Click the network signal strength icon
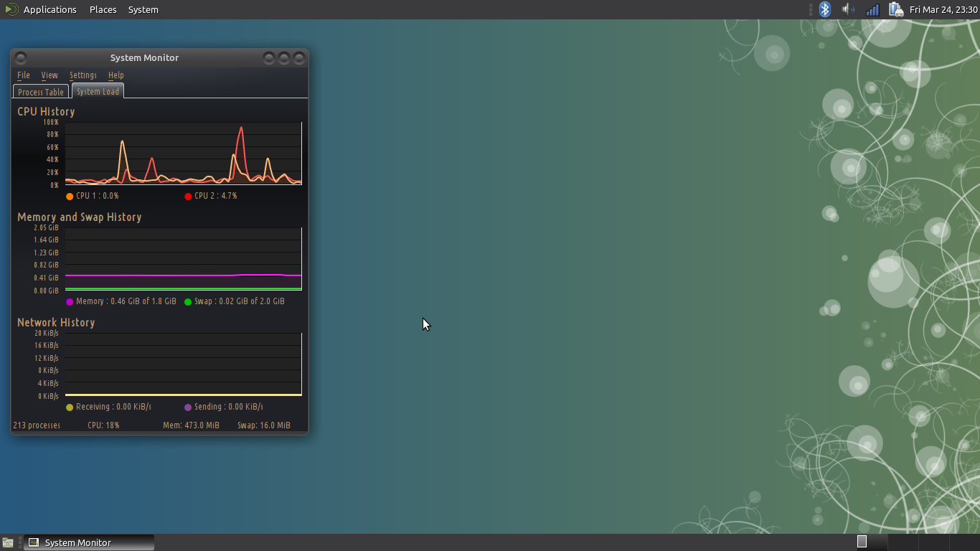980x551 pixels. pyautogui.click(x=872, y=9)
